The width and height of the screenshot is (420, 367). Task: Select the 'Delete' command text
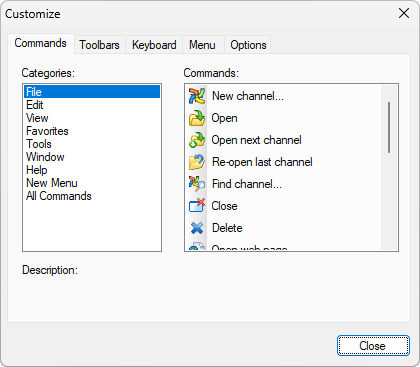tap(227, 228)
